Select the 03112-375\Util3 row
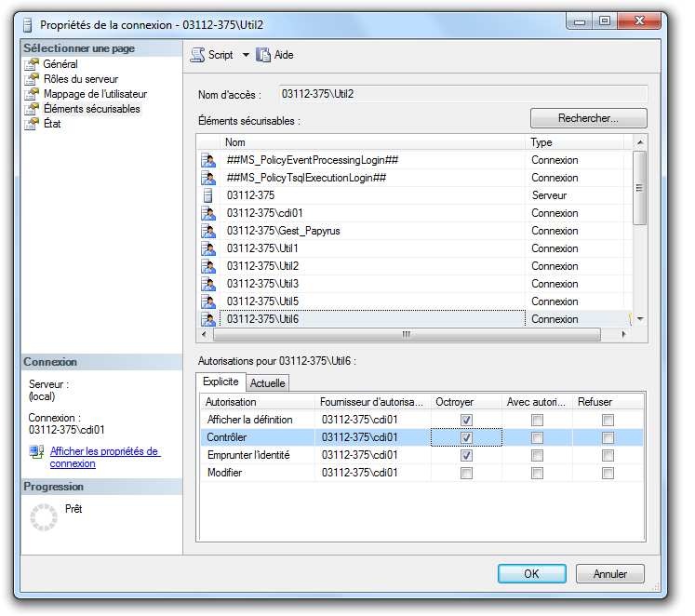Viewport: 695px width, 616px height. point(262,284)
